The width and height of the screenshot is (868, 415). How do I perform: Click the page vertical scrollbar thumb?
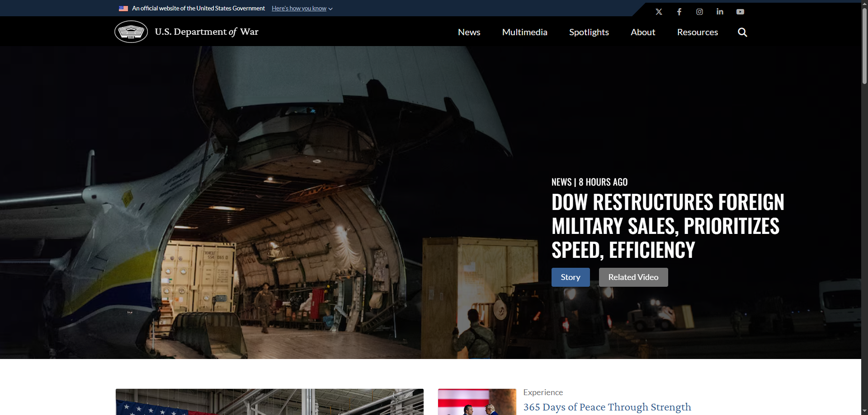864,45
